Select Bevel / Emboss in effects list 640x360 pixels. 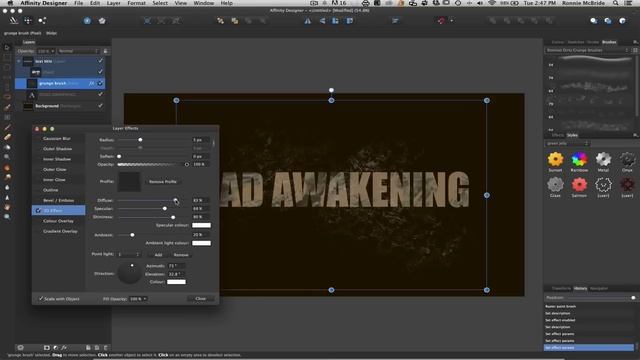pos(59,200)
